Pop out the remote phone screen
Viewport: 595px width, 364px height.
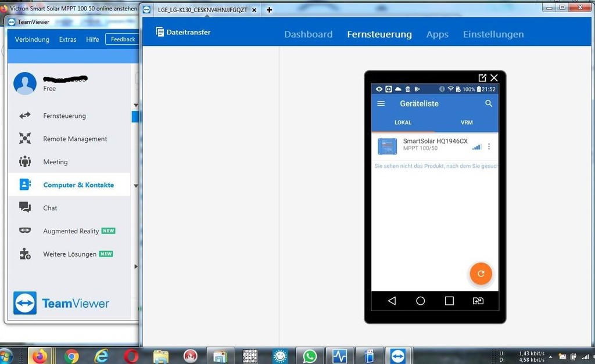click(x=482, y=78)
